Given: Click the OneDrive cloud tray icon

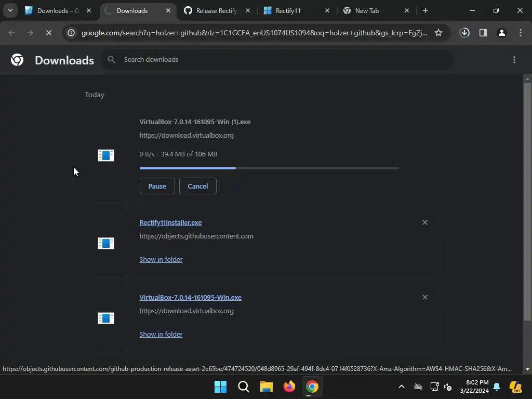Looking at the screenshot, I should (418, 387).
